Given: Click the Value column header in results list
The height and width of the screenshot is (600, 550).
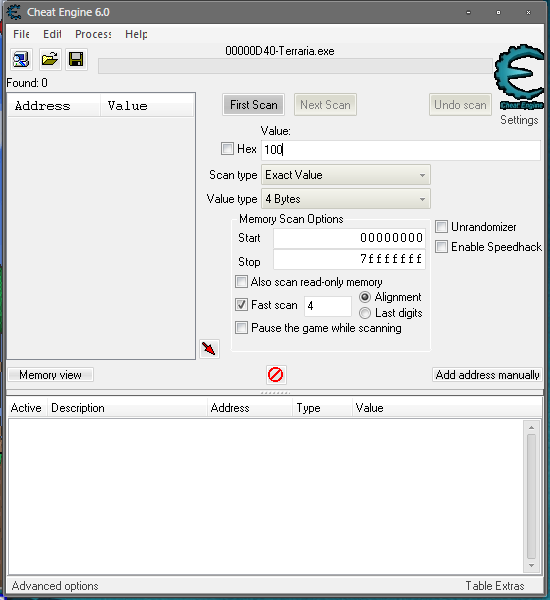Looking at the screenshot, I should pyautogui.click(x=147, y=106).
